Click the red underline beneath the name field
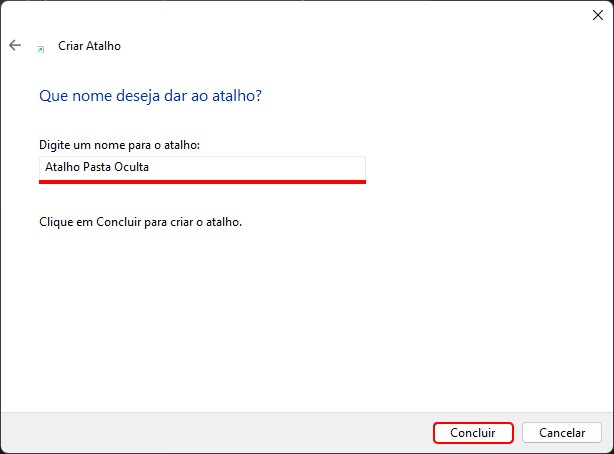The height and width of the screenshot is (454, 614). pos(202,182)
